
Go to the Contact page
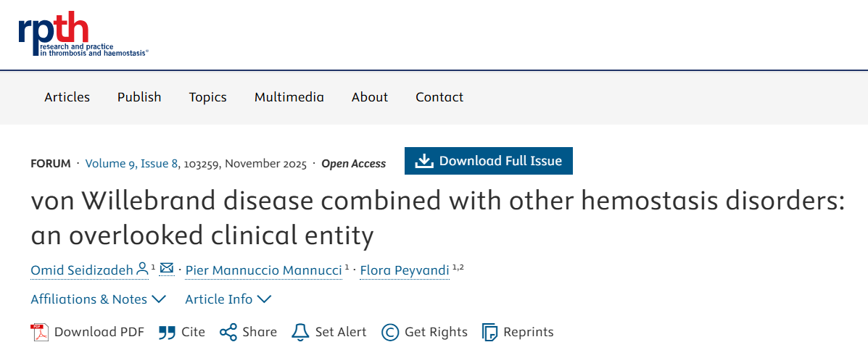coord(439,97)
